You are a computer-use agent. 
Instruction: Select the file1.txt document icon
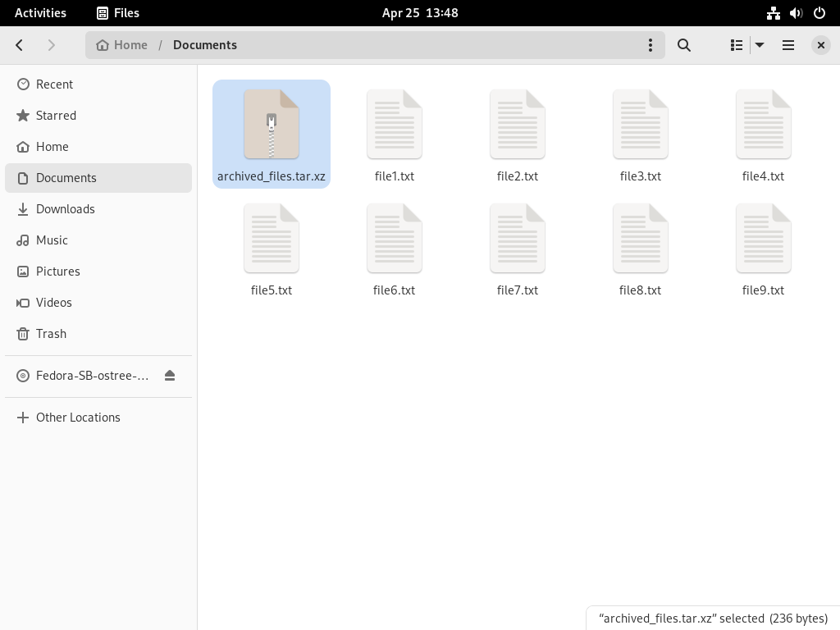(395, 124)
